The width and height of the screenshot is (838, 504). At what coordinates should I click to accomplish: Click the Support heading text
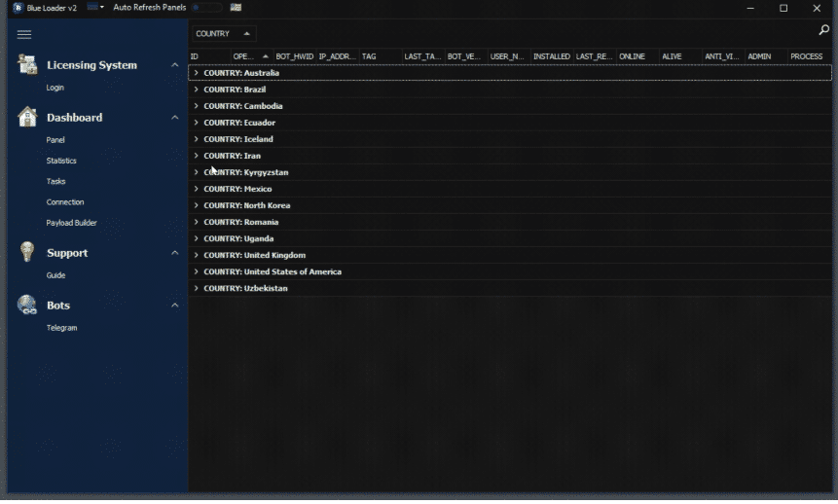[x=67, y=253]
